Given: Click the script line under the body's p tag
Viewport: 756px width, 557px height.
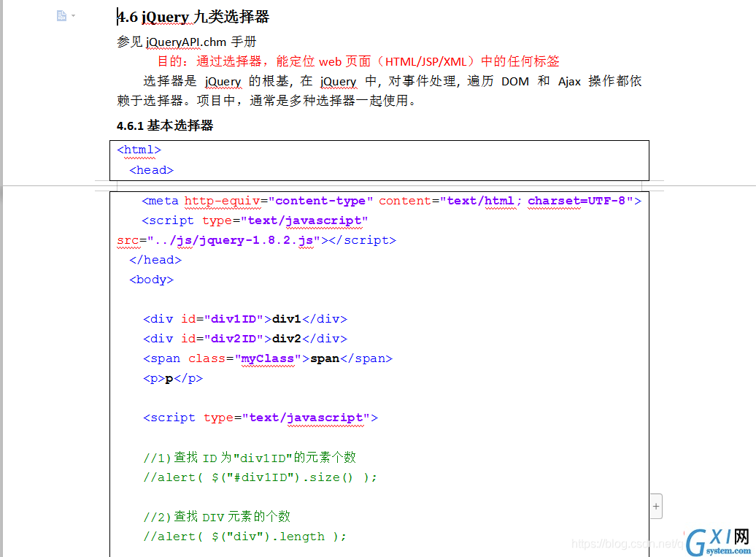Looking at the screenshot, I should point(261,418).
